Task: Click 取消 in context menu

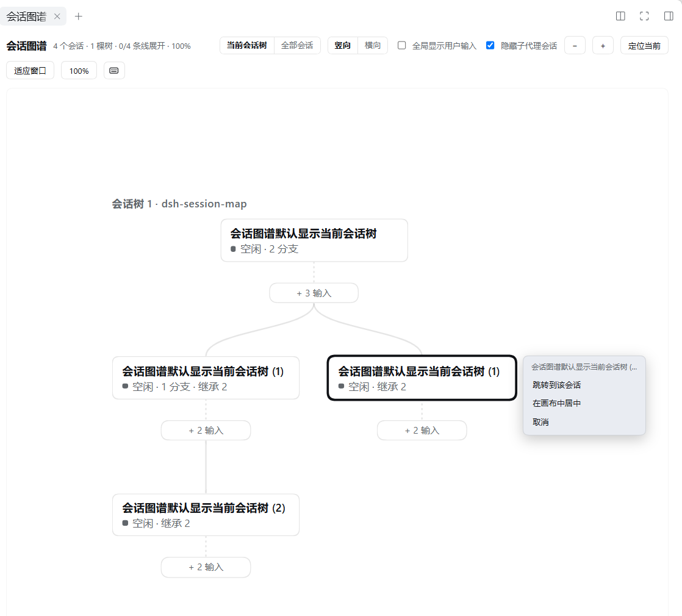Action: pyautogui.click(x=584, y=422)
